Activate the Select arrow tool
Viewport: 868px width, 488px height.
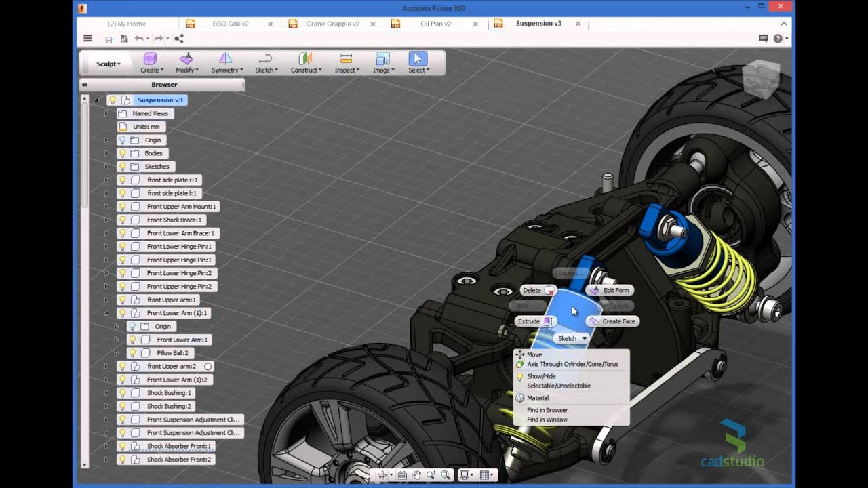point(418,59)
